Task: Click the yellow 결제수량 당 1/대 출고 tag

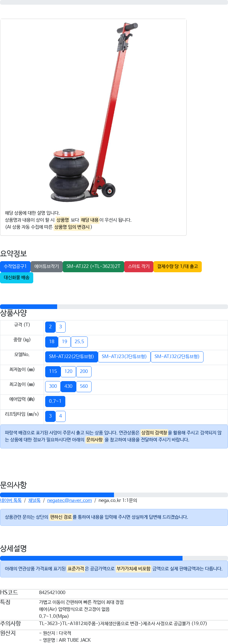Action: (x=178, y=266)
